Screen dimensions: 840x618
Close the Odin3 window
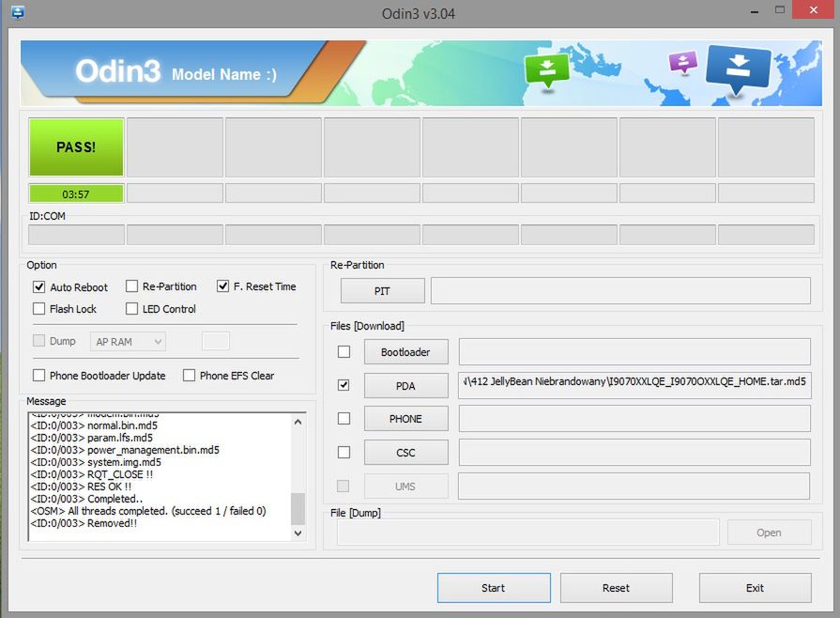click(813, 10)
